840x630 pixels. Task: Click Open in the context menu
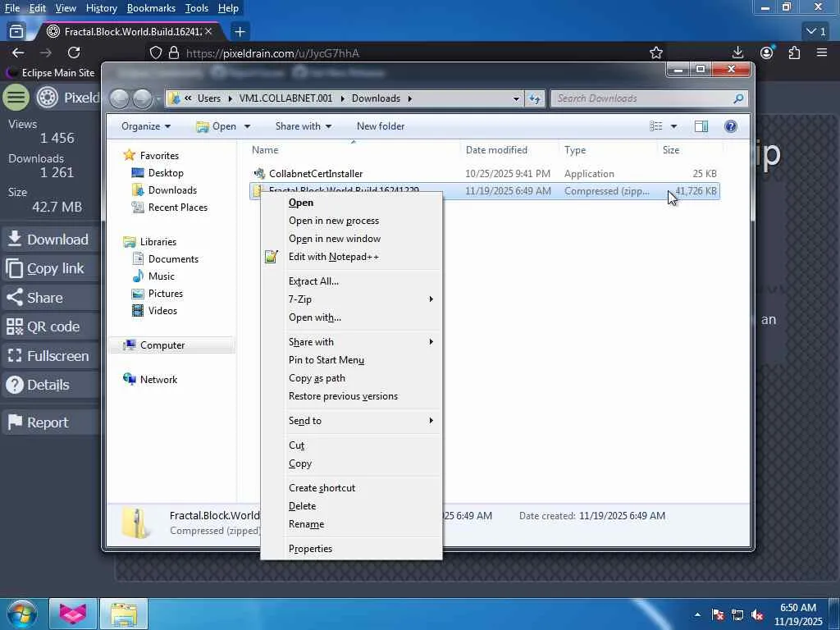point(300,203)
